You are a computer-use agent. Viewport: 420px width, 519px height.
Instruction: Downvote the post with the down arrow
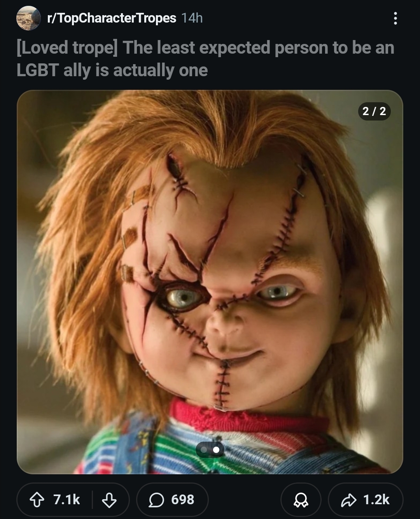coord(109,500)
